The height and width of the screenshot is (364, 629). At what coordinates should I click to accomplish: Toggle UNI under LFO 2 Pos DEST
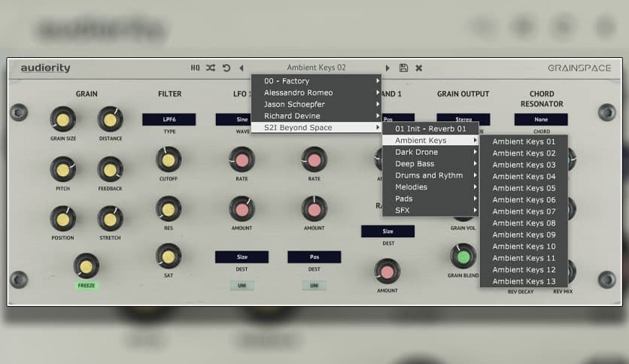(x=314, y=286)
